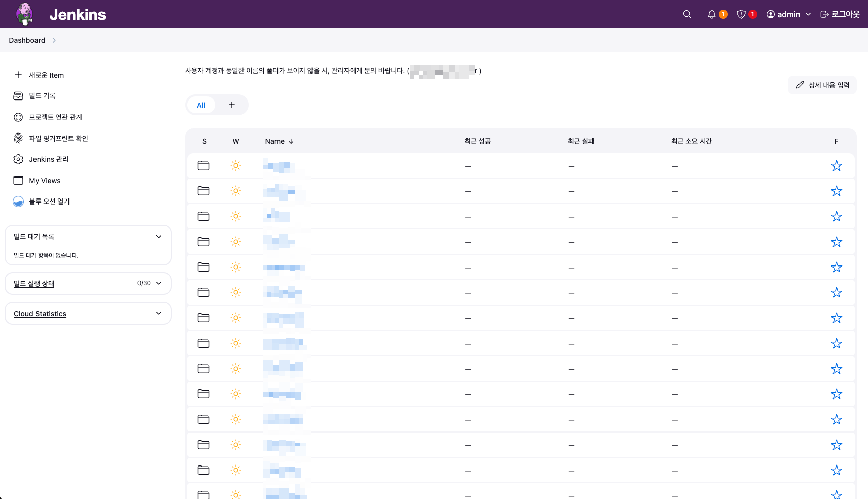
Task: Open notifications bell icon
Action: click(x=712, y=14)
